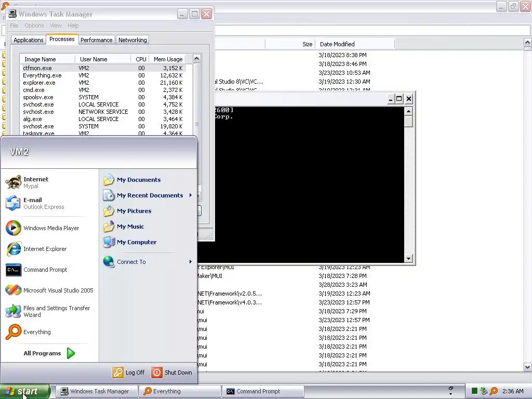532x399 pixels.
Task: Click the Log Off key icon
Action: (x=118, y=373)
